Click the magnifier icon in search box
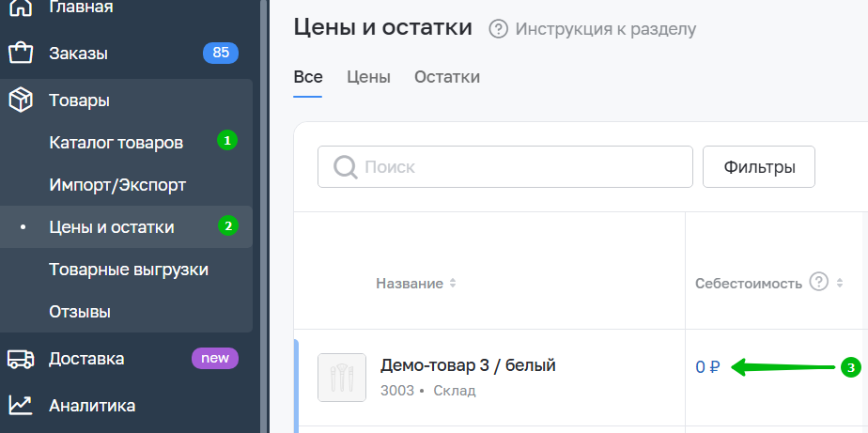Image resolution: width=868 pixels, height=433 pixels. 345,167
